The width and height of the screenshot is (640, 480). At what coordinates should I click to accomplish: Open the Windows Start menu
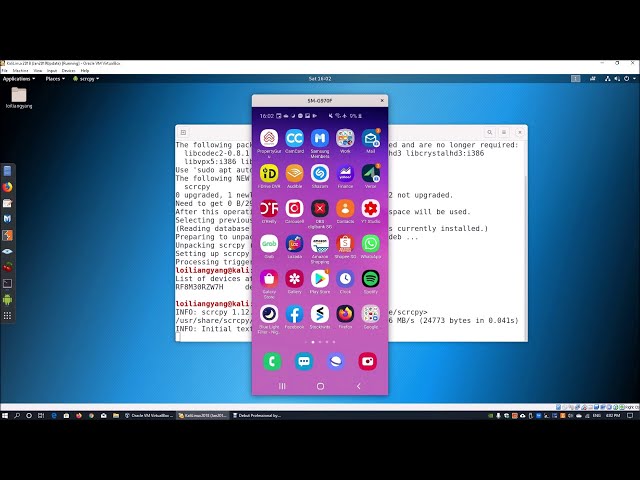(x=5, y=416)
